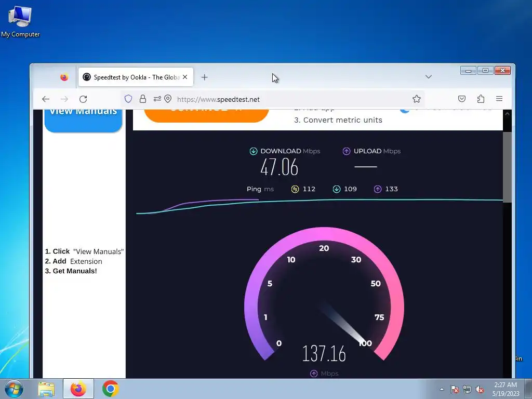Click "2. Add Extension" text in ad
This screenshot has width=532, height=399.
pos(74,261)
